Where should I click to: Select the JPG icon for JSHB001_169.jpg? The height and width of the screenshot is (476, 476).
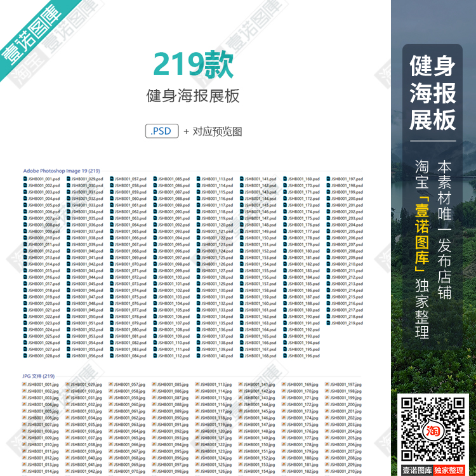[284, 385]
